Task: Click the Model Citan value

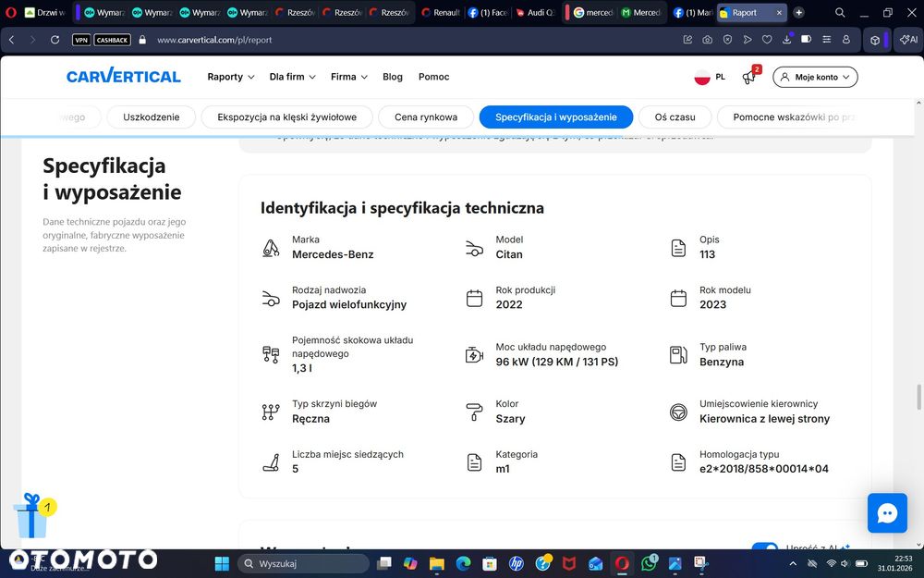Action: 509,254
